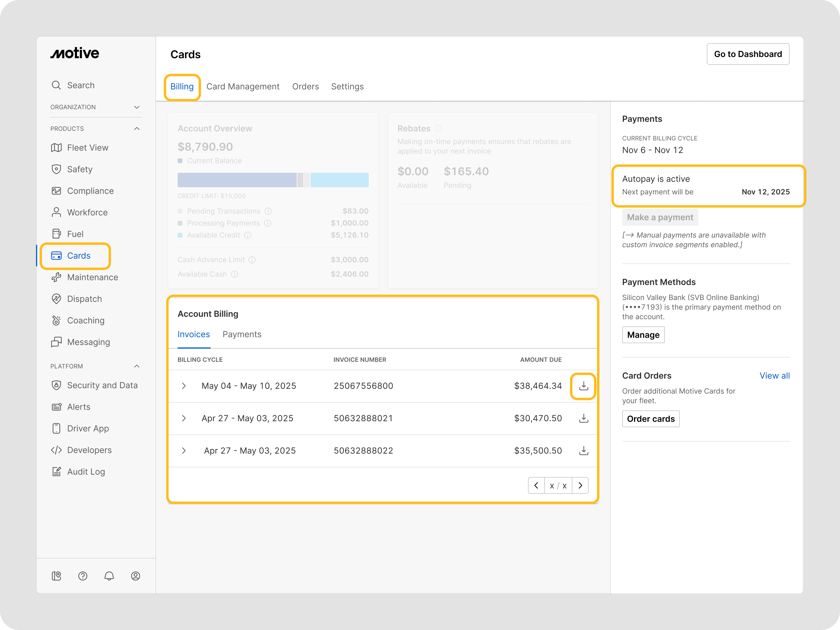This screenshot has width=840, height=630.
Task: Open Dispatch in the sidebar
Action: click(84, 299)
